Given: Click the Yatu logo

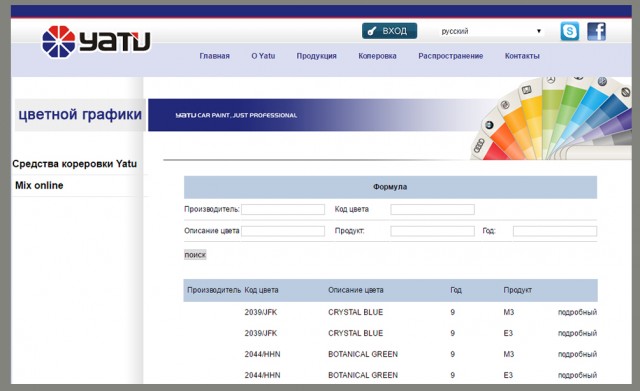Looking at the screenshot, I should [x=96, y=42].
